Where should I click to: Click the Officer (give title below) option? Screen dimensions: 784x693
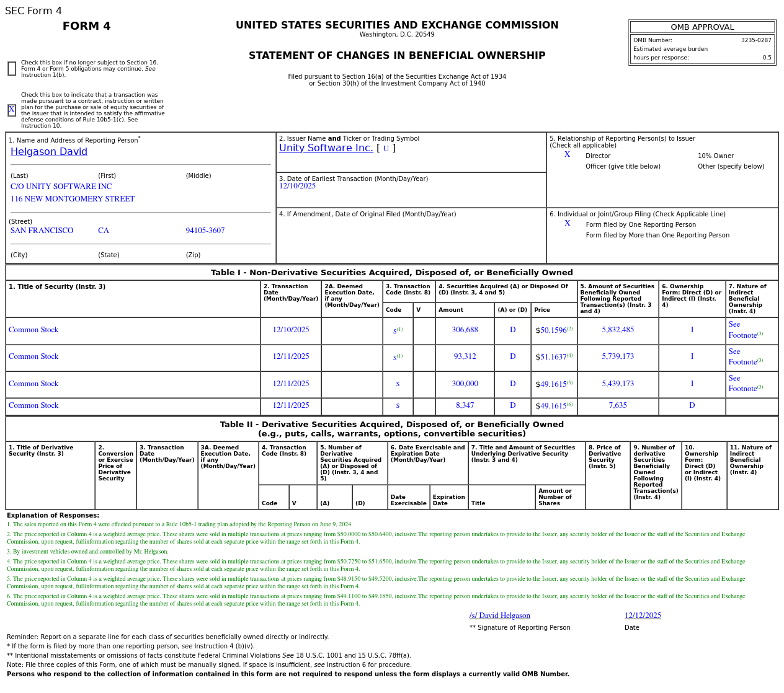click(x=623, y=167)
